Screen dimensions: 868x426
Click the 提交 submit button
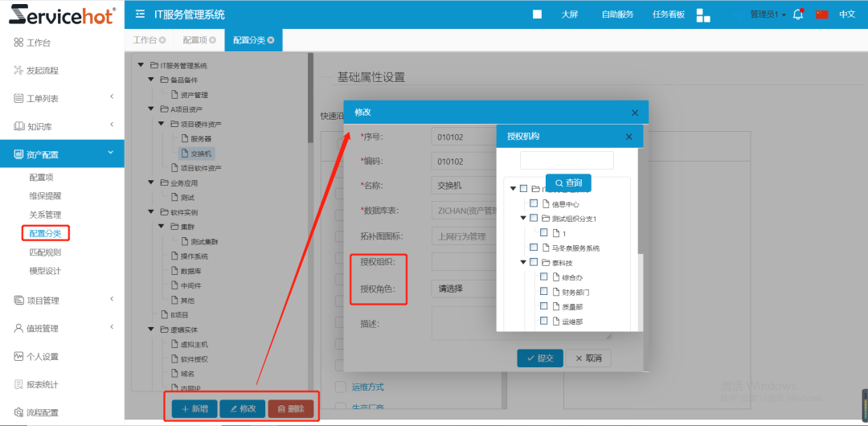tap(539, 358)
